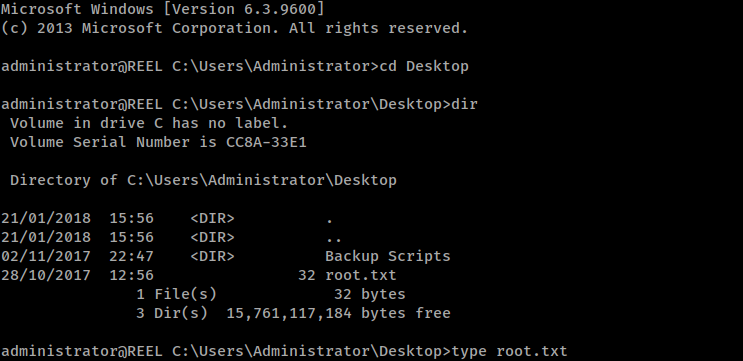Click the '1 File(s)' summary text

tap(176, 294)
